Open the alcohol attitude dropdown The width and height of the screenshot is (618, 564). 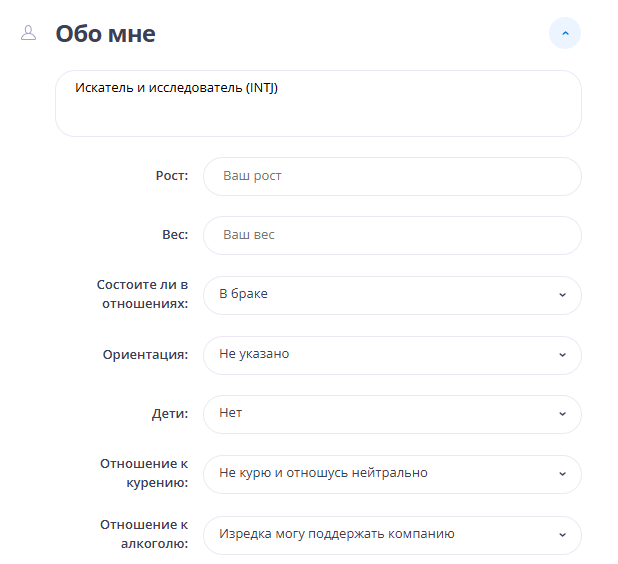pos(392,534)
